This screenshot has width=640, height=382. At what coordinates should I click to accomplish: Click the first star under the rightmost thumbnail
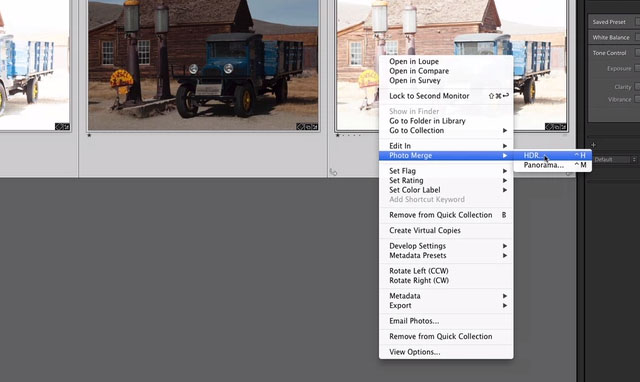point(338,135)
